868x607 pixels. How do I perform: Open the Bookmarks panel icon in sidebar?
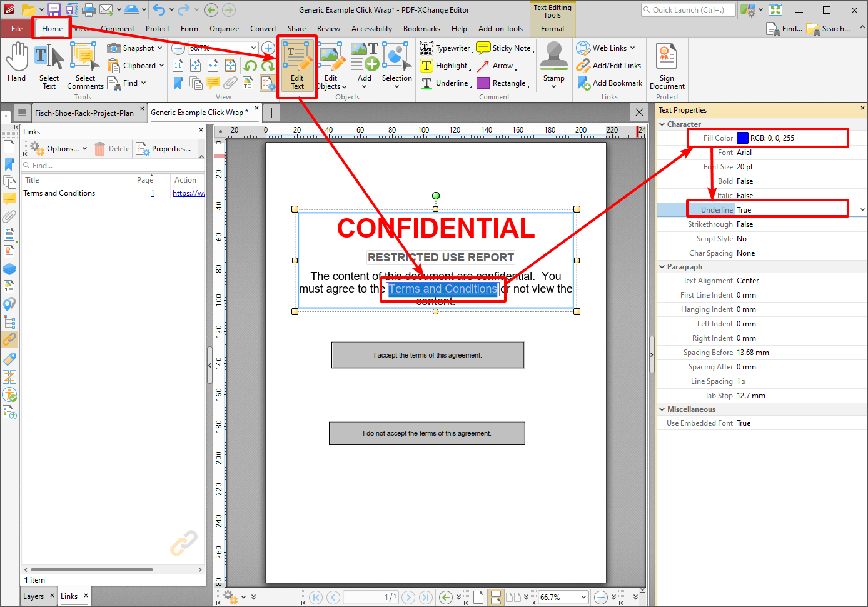(x=8, y=164)
